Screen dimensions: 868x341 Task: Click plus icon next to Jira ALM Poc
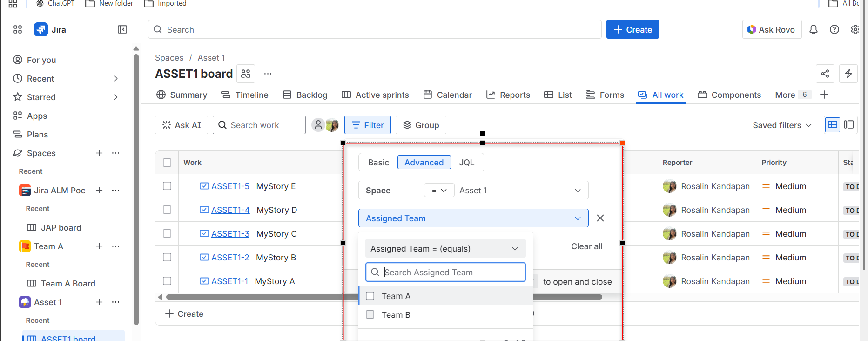pyautogui.click(x=99, y=190)
